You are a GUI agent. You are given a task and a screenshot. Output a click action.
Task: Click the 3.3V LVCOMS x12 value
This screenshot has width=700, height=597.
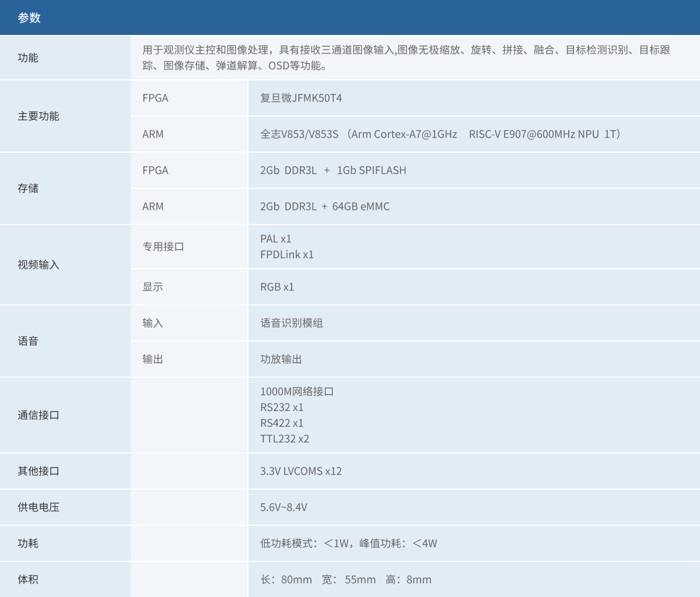point(301,471)
